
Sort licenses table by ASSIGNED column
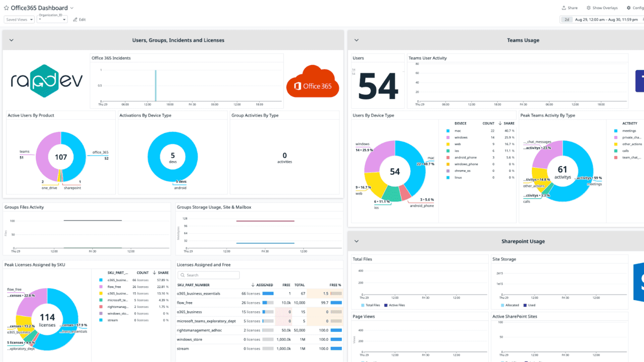[262, 285]
